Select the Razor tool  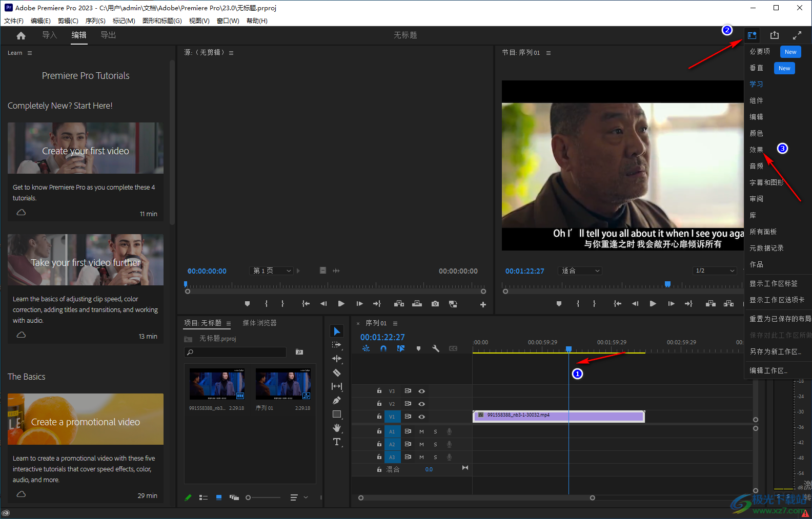click(337, 372)
